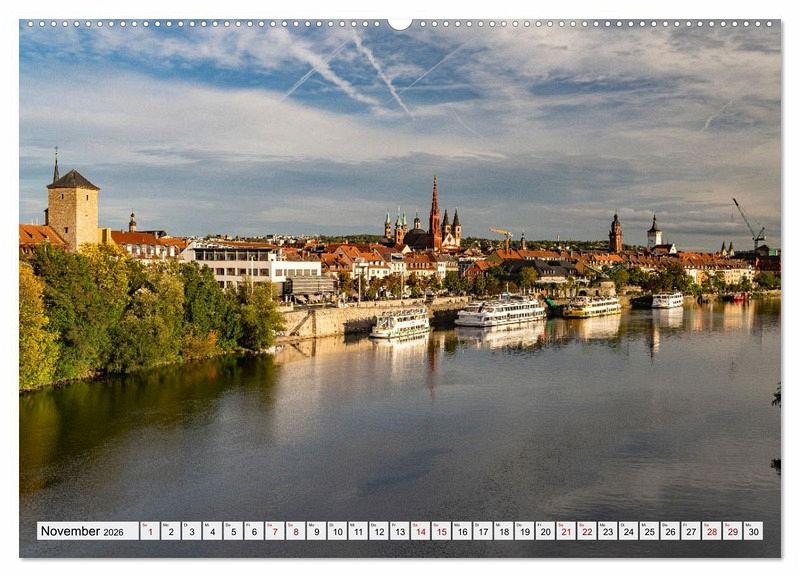Select day 12 in the calendar strip
Screen dimensions: 800x577
[x=379, y=531]
